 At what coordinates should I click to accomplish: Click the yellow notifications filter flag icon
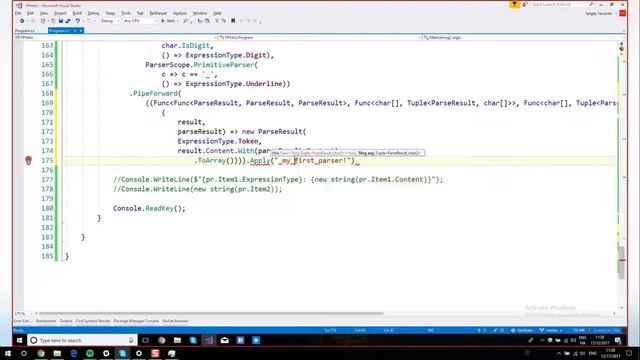click(x=514, y=4)
